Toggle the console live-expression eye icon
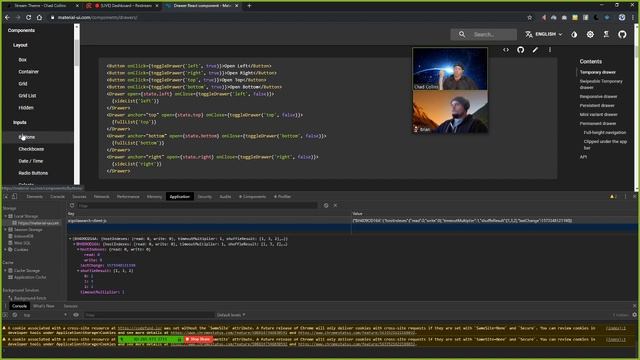The image size is (640, 360). coord(76,315)
